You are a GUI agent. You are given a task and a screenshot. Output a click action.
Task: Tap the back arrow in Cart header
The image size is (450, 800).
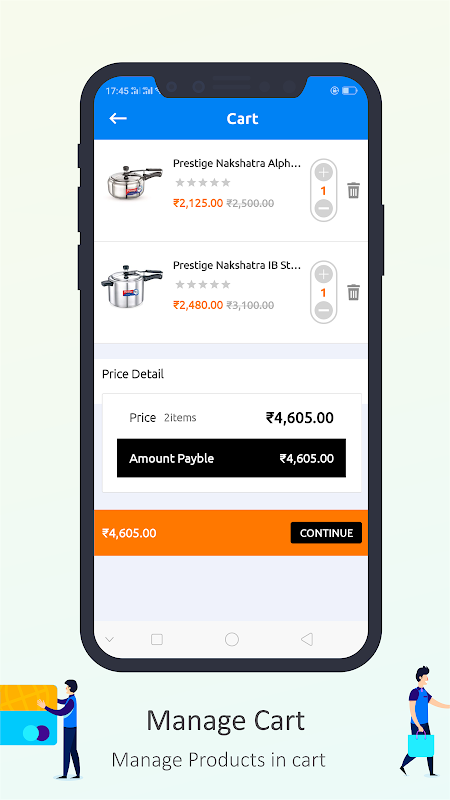point(118,118)
